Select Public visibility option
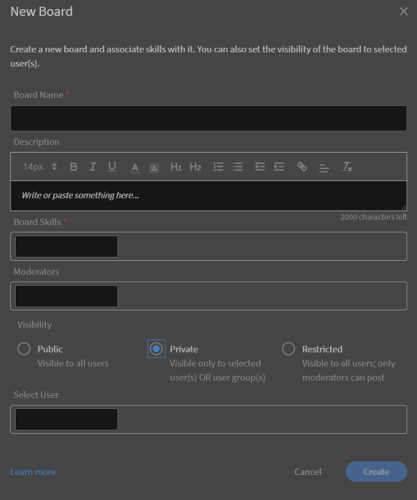 (x=24, y=349)
